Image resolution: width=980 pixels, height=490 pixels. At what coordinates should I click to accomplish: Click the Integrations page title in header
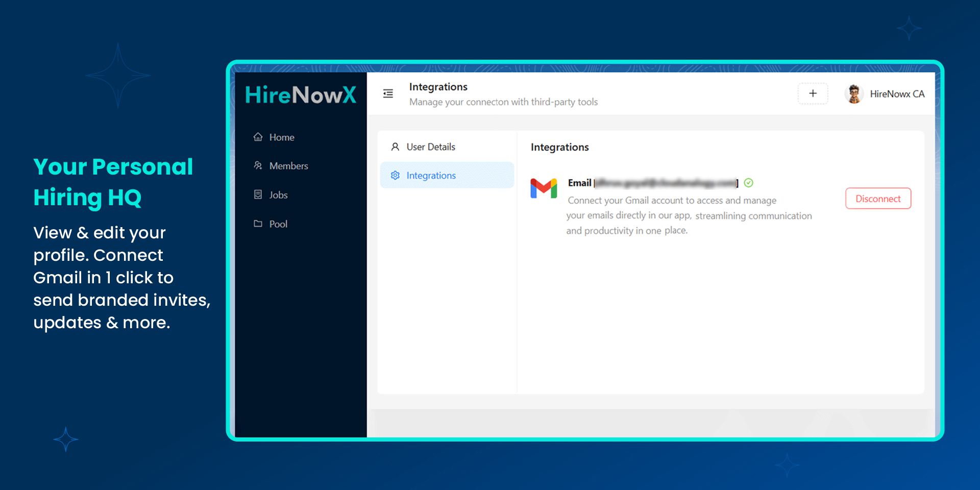[x=438, y=87]
